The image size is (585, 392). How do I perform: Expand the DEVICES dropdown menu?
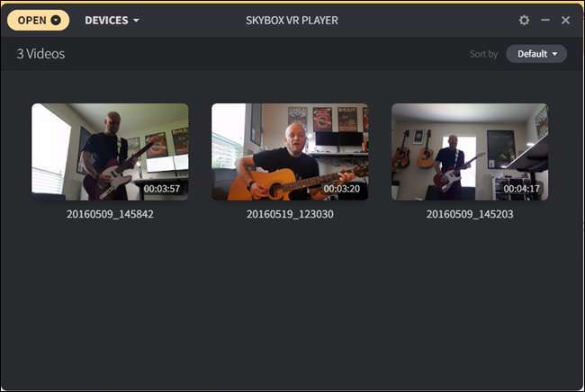click(x=112, y=20)
